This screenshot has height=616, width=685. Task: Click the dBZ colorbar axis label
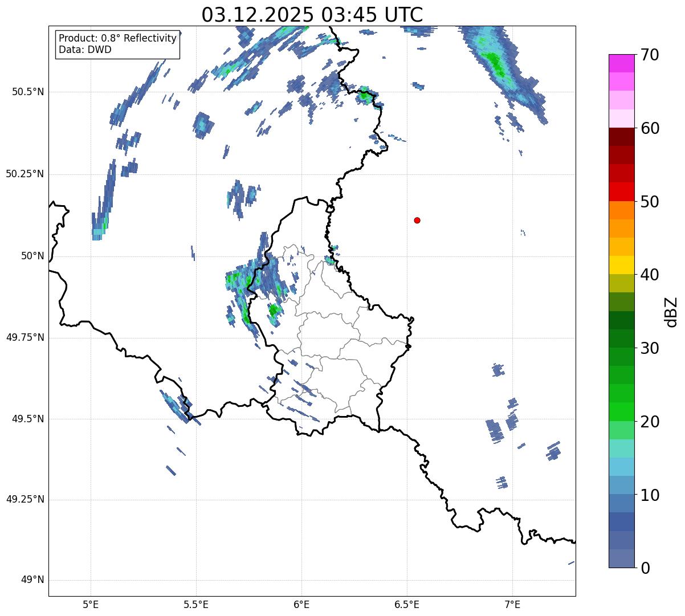tap(671, 312)
